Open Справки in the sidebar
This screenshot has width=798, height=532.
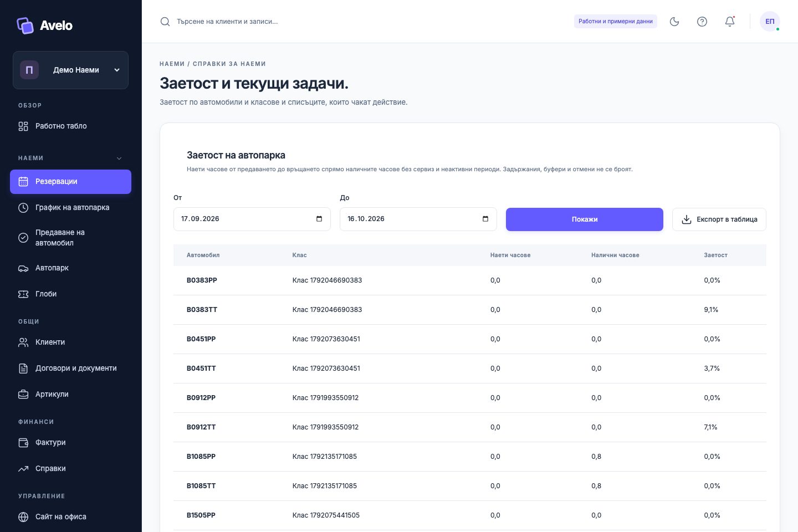pyautogui.click(x=70, y=469)
